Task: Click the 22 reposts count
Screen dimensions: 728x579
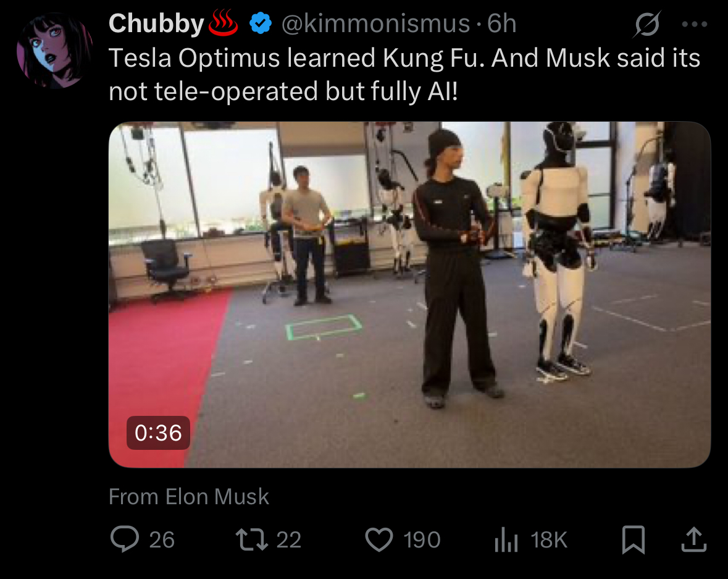Action: pyautogui.click(x=289, y=540)
